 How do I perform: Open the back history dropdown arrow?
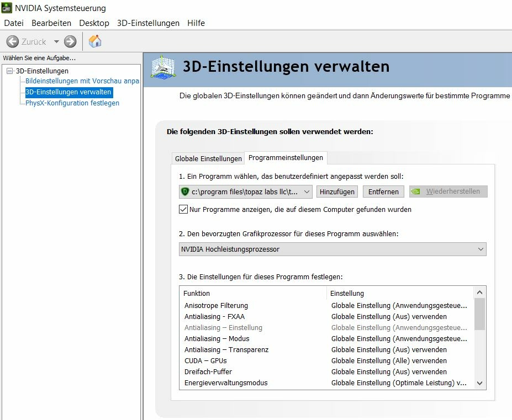click(56, 42)
